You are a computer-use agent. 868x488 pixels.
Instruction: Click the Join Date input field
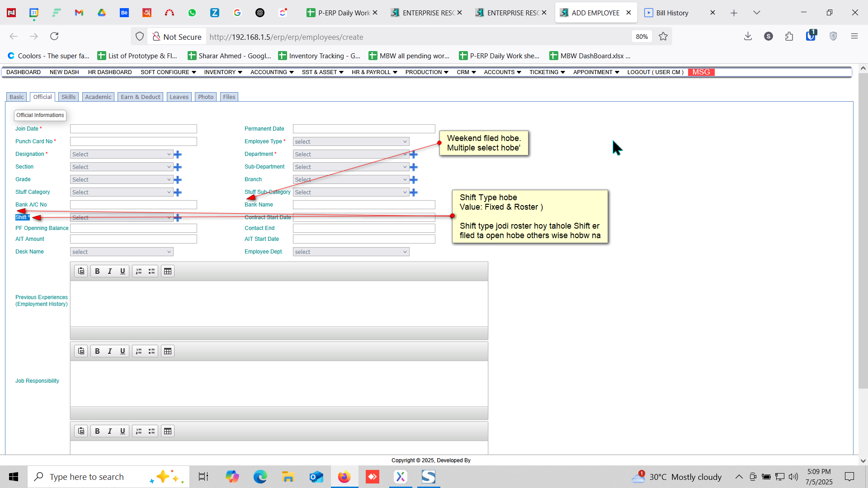tap(133, 129)
